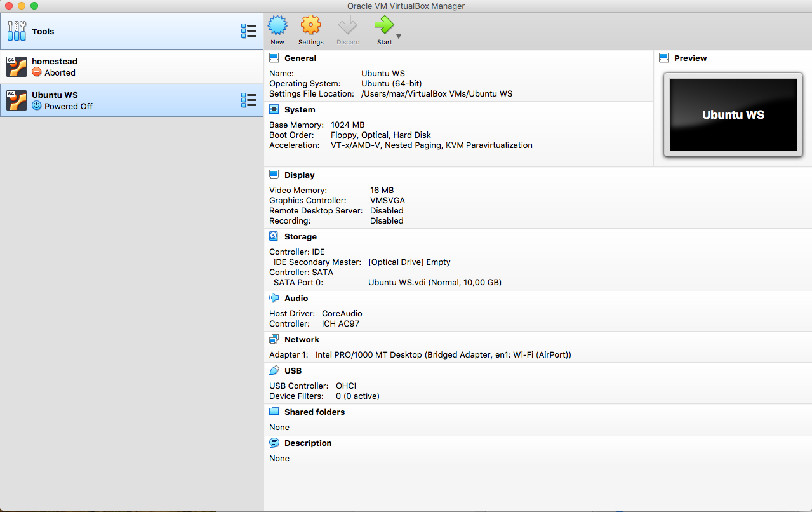Click the Aborted status icon for homestead
This screenshot has width=812, height=512.
[x=37, y=72]
